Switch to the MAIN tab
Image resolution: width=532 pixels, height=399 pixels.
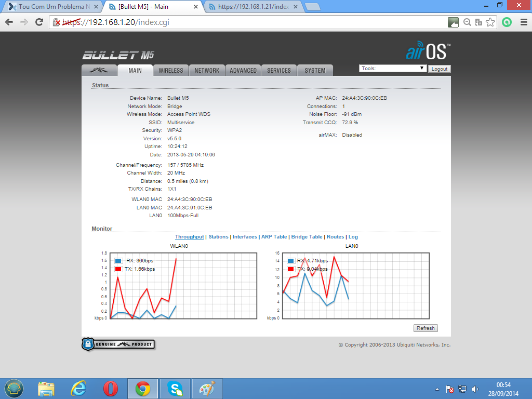tap(135, 70)
